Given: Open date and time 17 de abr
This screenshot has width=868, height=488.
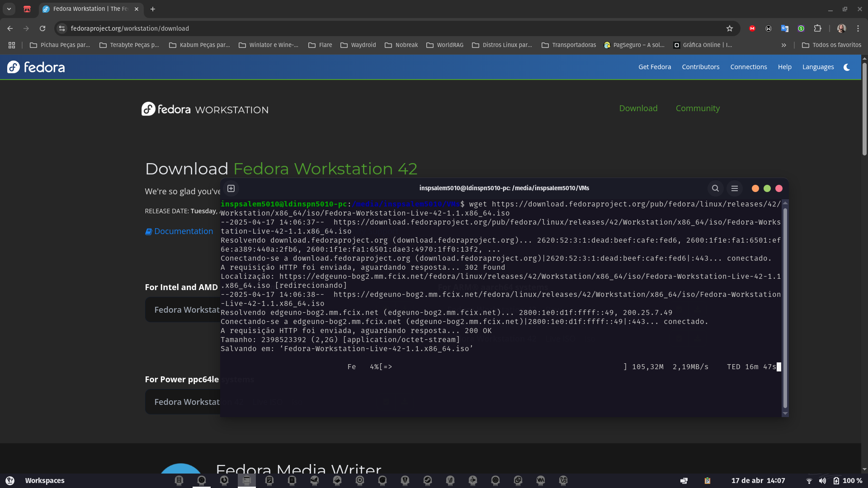Looking at the screenshot, I should 758,481.
